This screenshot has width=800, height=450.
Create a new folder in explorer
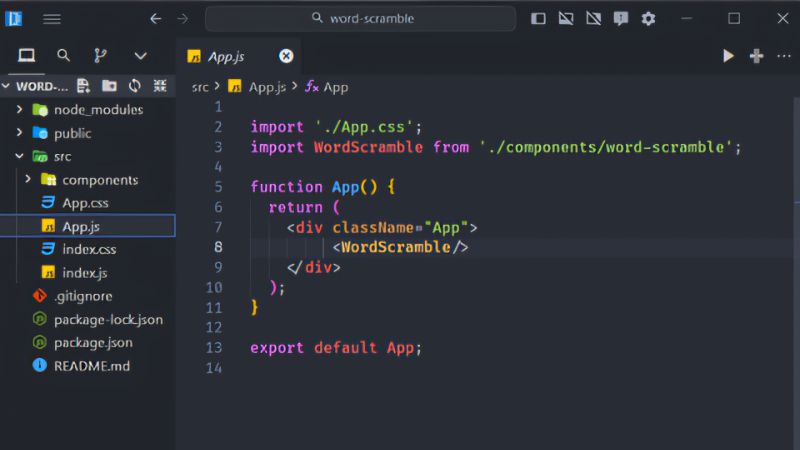point(109,86)
